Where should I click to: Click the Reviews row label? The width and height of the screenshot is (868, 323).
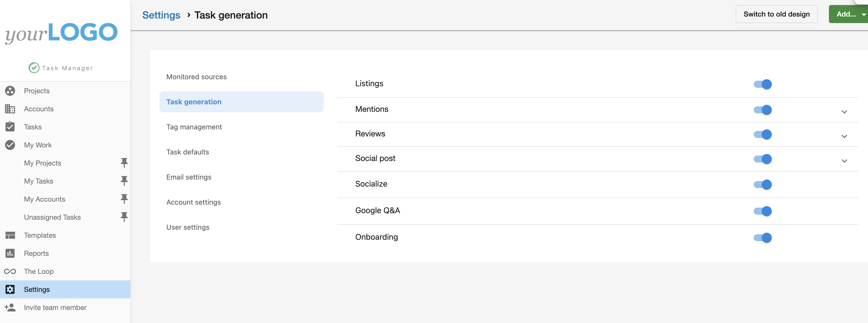370,133
